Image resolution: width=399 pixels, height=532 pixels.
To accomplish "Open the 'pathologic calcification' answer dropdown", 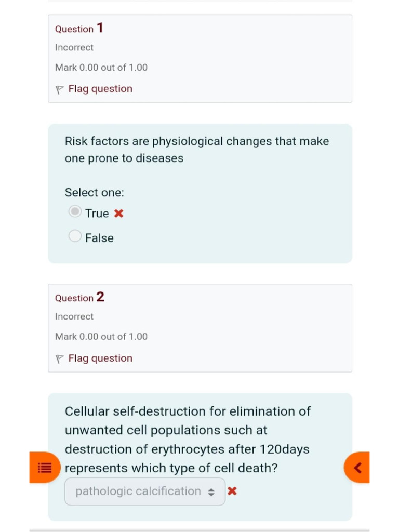I will click(138, 491).
